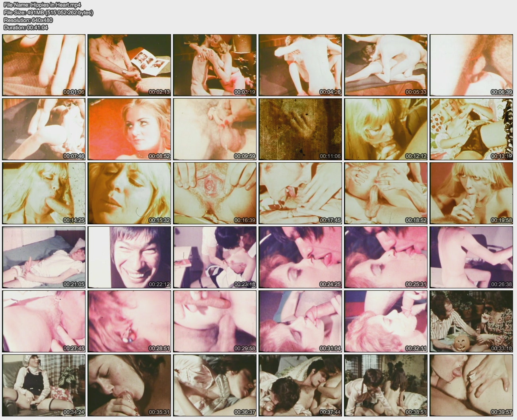The width and height of the screenshot is (517, 420).
Task: Select the pumpkin scene thumbnail at 00:33:18
Action: (471, 321)
